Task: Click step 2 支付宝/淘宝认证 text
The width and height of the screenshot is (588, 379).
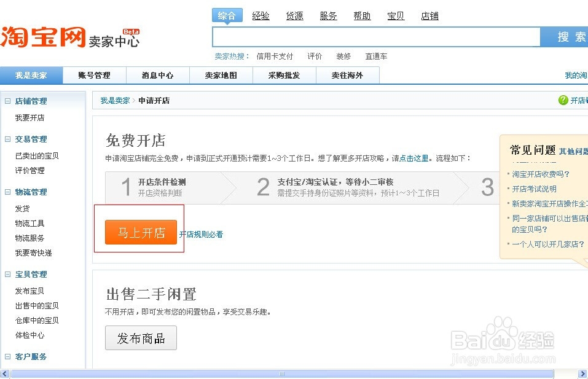Action: 335,182
